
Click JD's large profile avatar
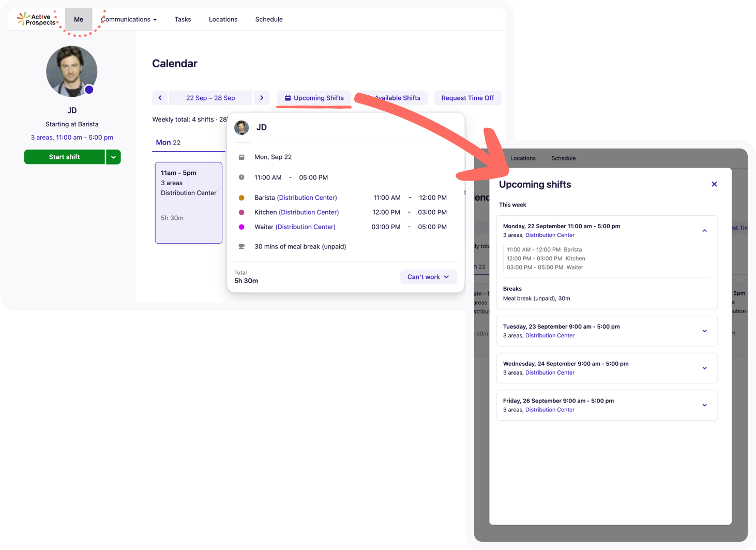71,71
